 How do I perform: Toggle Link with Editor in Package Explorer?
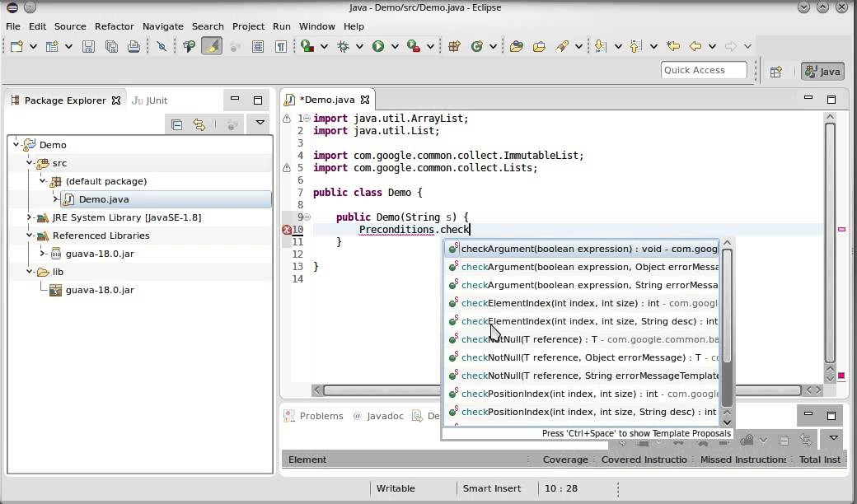pos(199,125)
